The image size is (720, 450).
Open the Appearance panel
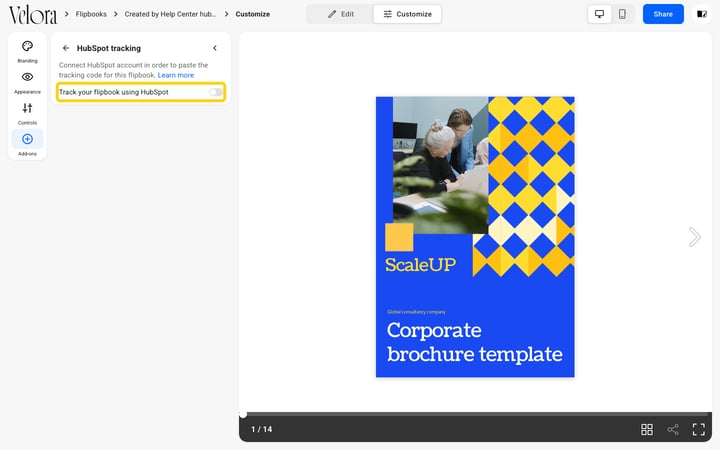click(27, 83)
